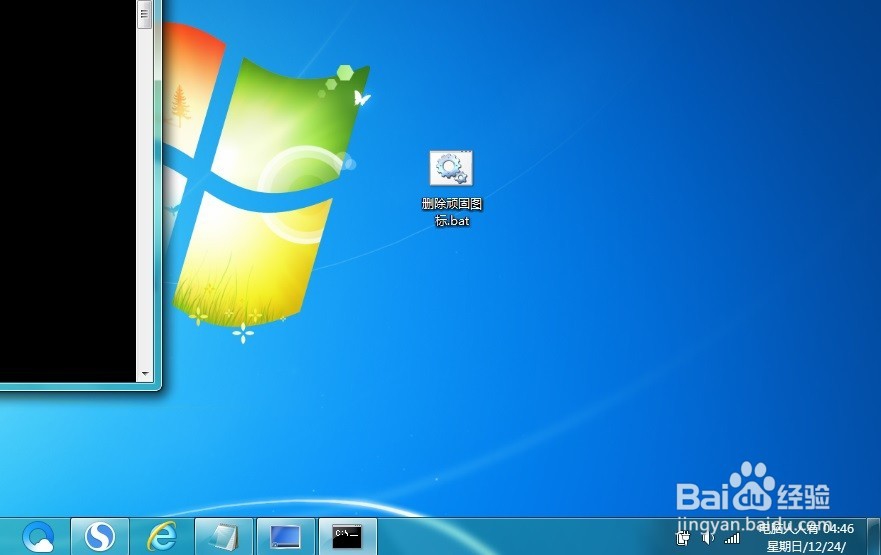This screenshot has height=555, width=881.
Task: Open the cloud browser icon on taskbar
Action: [x=38, y=536]
